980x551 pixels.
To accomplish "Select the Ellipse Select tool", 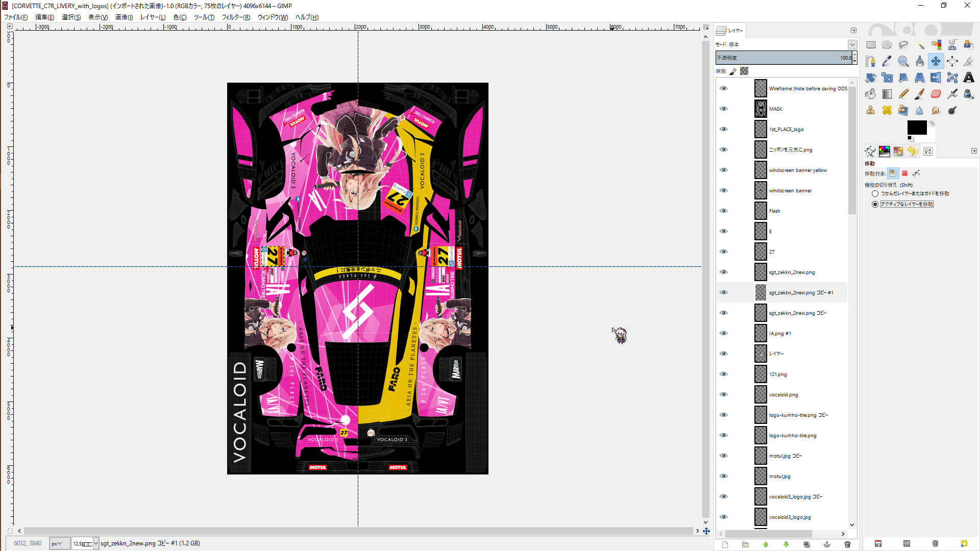I will 887,45.
